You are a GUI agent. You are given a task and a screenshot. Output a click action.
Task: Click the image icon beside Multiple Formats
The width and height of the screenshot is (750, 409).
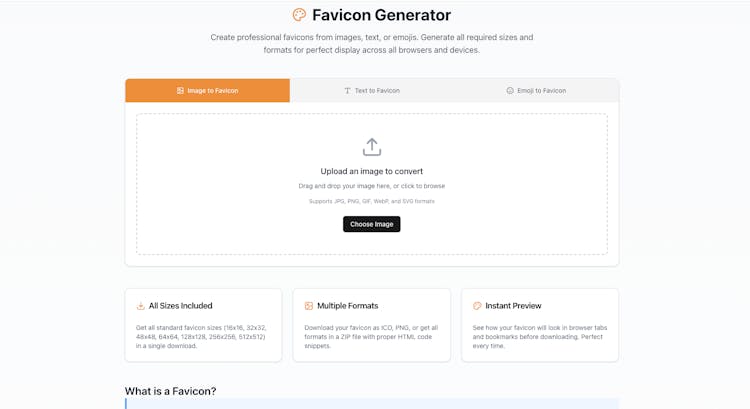click(x=309, y=306)
